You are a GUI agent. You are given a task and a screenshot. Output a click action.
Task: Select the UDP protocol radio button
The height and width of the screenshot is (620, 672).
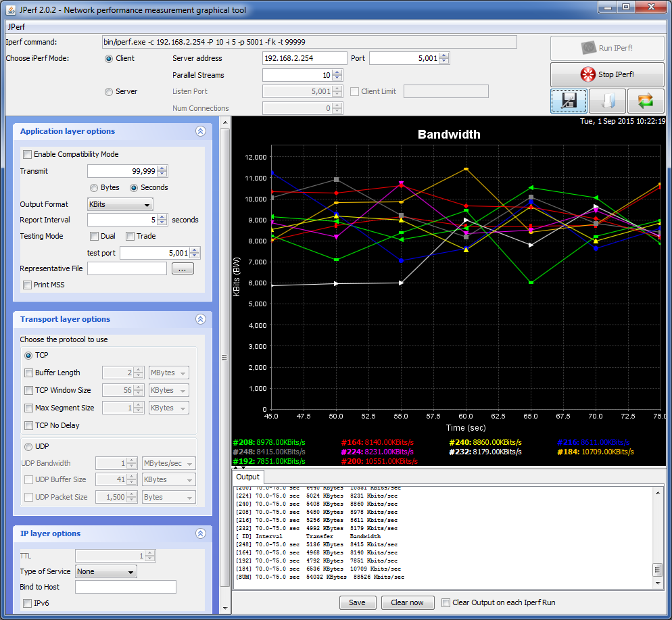point(28,446)
